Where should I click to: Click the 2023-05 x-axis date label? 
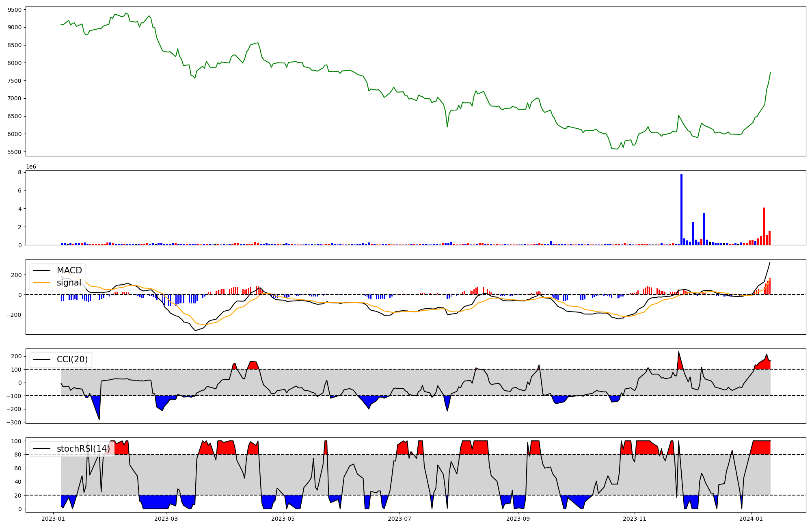tap(283, 519)
